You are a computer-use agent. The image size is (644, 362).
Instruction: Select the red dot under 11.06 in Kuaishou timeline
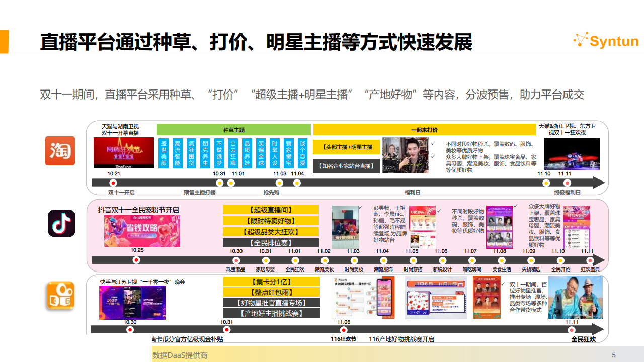pyautogui.click(x=344, y=330)
